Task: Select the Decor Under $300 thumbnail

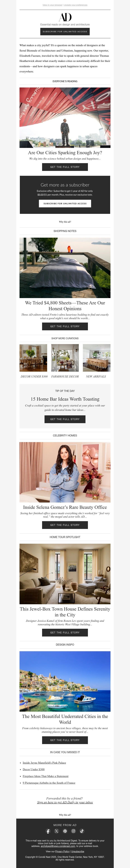Action: tap(33, 358)
